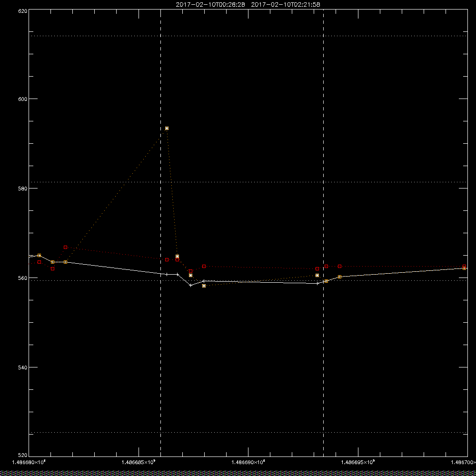Click the orange peak data marker near 593

pos(167,129)
